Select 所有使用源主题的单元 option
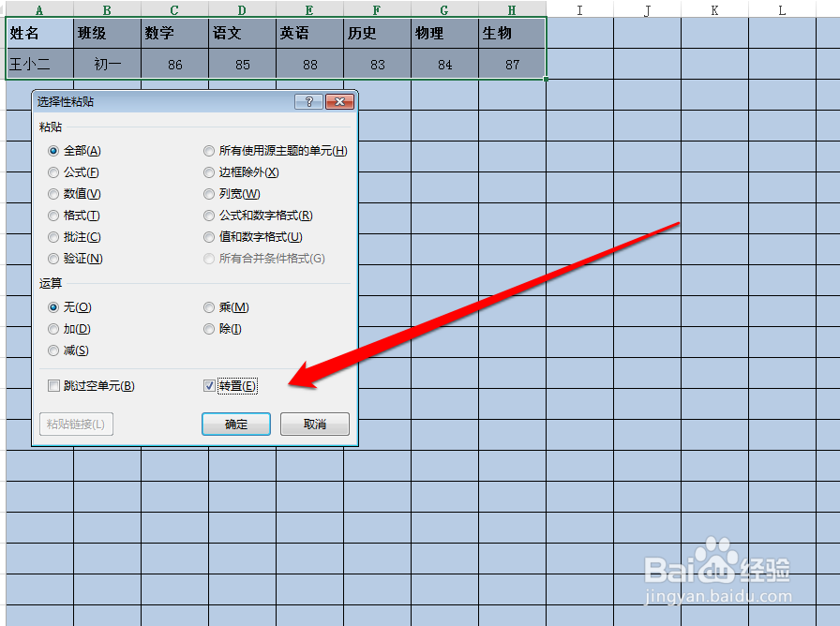840x626 pixels. (x=208, y=150)
